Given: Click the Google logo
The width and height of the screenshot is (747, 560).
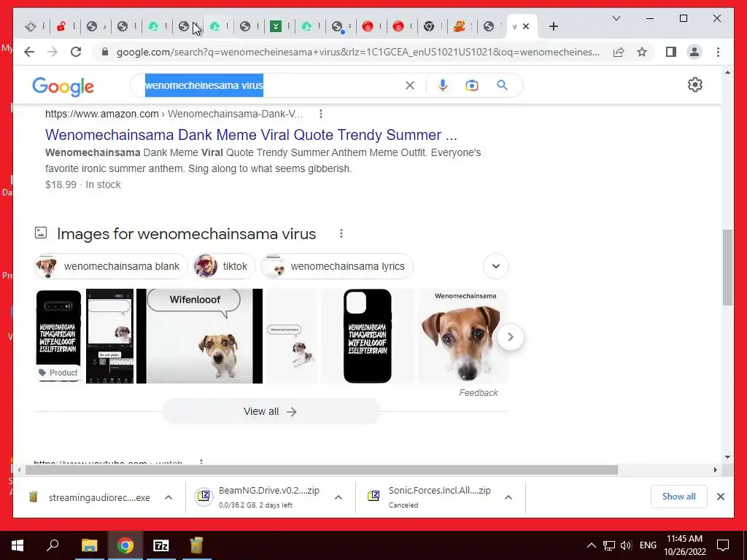Looking at the screenshot, I should (x=63, y=86).
